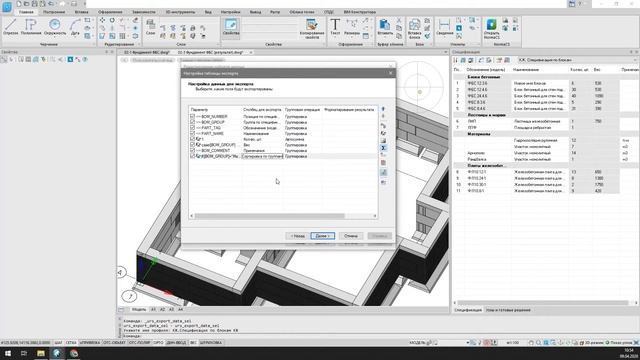The height and width of the screenshot is (360, 640).
Task: Click Копирование свойств tool
Action: [312, 29]
